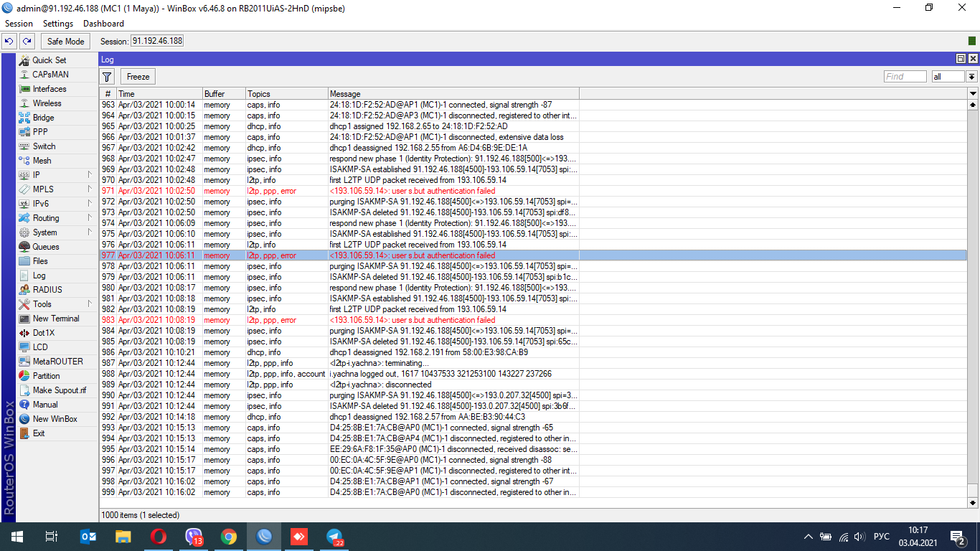
Task: Select log row 987 l2tp terminating
Action: tap(533, 363)
